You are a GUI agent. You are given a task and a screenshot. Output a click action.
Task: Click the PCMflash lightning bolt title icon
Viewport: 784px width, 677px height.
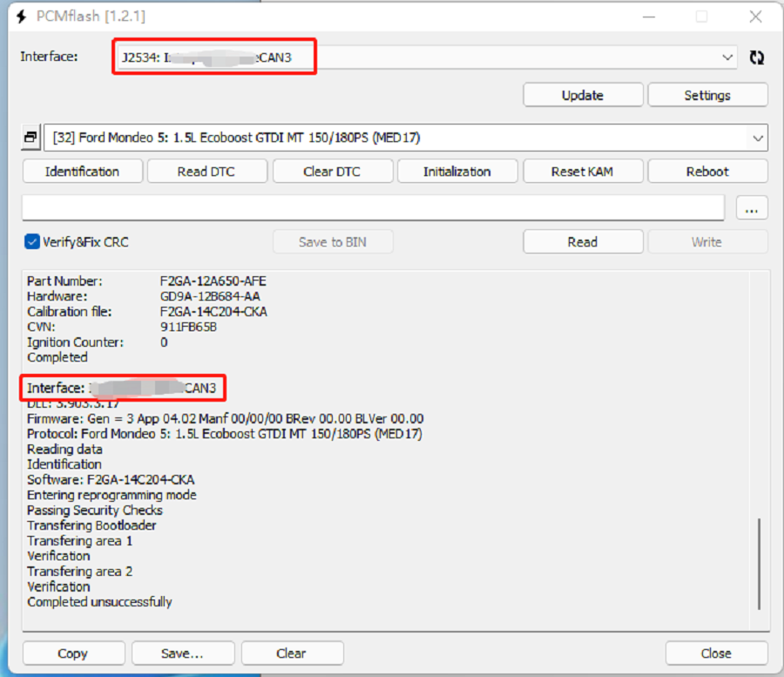[21, 17]
